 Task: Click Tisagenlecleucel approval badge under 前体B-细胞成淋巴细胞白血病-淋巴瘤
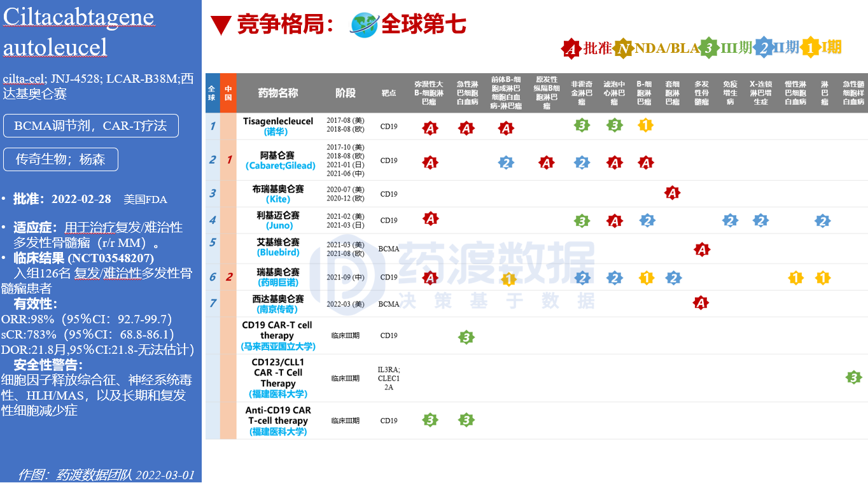(506, 129)
